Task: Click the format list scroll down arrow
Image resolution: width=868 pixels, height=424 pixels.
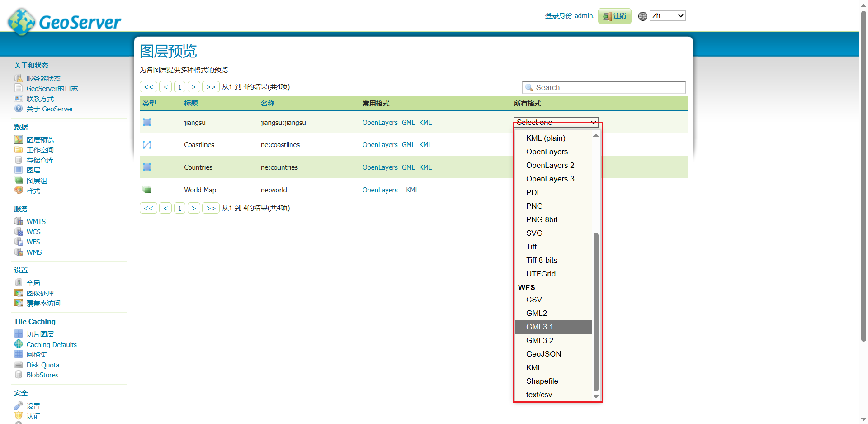Action: [x=596, y=396]
